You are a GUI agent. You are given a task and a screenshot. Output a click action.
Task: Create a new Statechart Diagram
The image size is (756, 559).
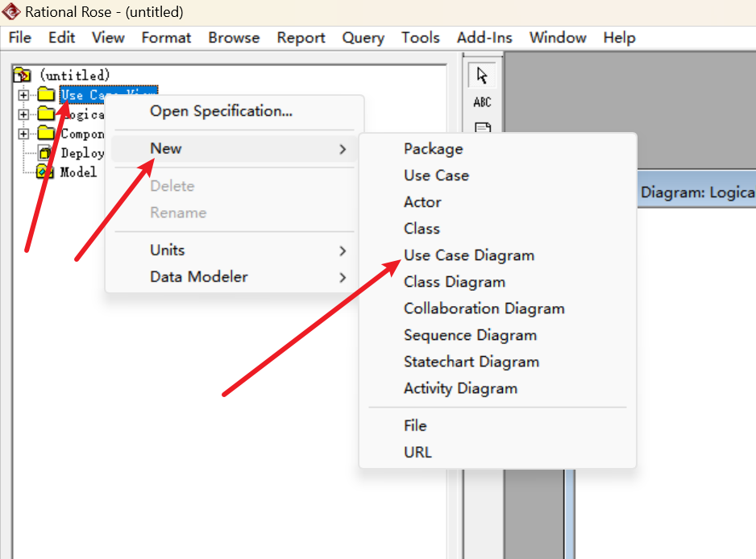point(497,362)
